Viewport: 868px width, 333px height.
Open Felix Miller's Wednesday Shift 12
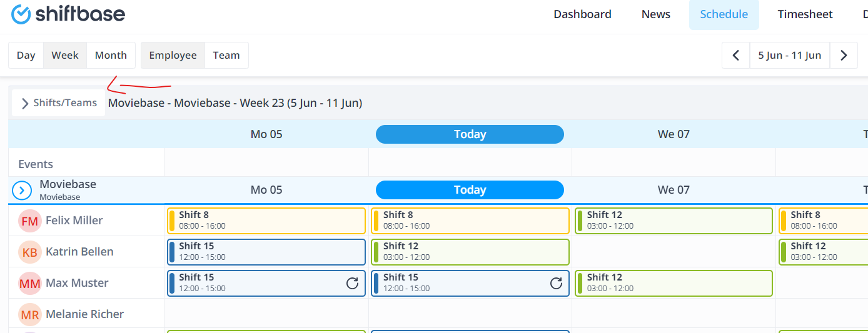coord(674,221)
